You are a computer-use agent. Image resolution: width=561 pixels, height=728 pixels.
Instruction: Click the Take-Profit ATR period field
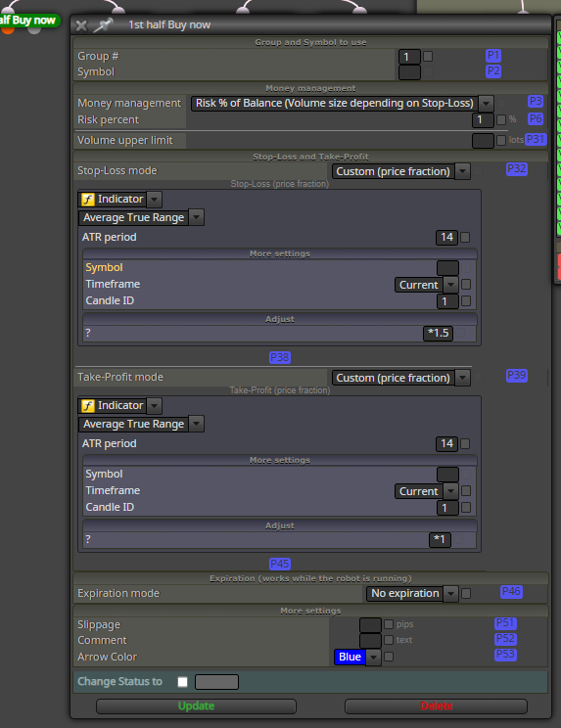446,444
